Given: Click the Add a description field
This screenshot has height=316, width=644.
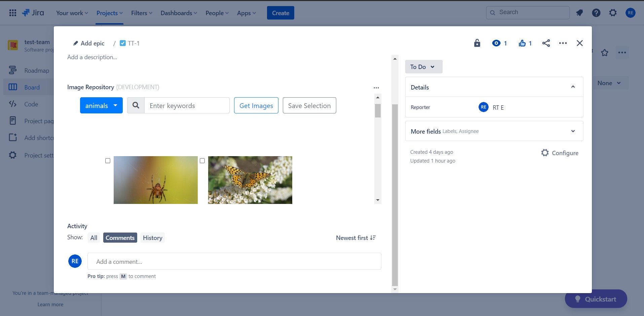Looking at the screenshot, I should (x=92, y=57).
